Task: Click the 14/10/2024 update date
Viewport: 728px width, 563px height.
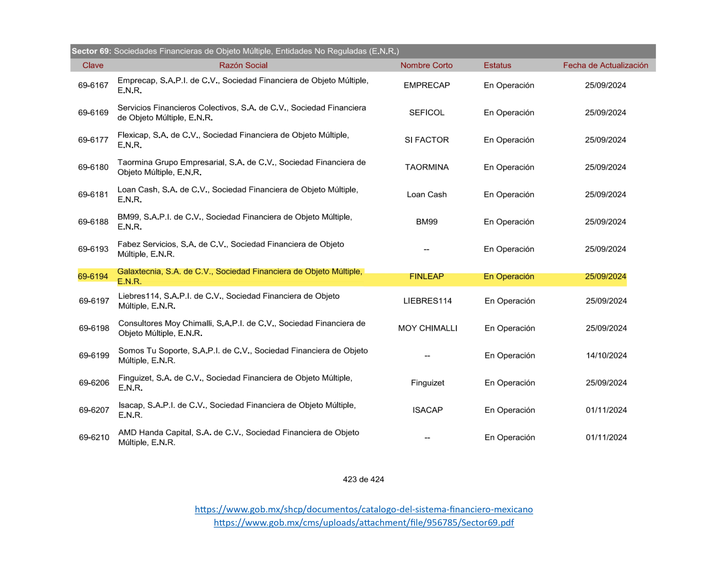Action: 607,356
